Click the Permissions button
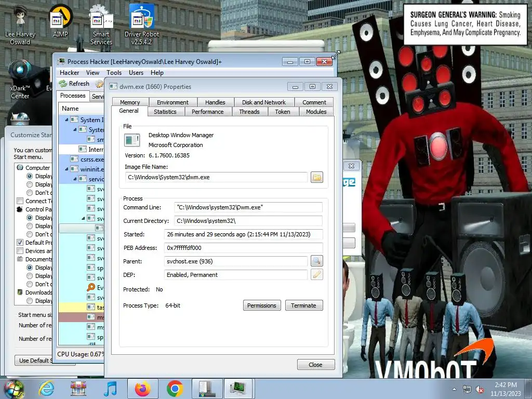 point(262,305)
